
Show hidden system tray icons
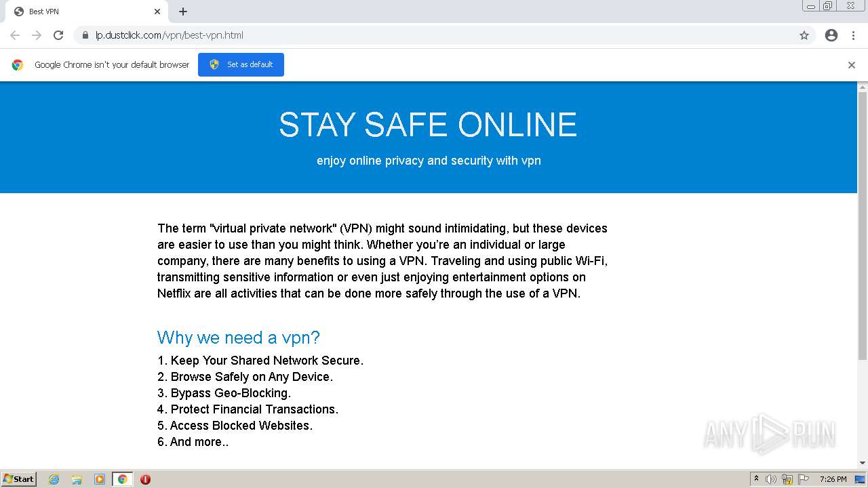tap(756, 479)
